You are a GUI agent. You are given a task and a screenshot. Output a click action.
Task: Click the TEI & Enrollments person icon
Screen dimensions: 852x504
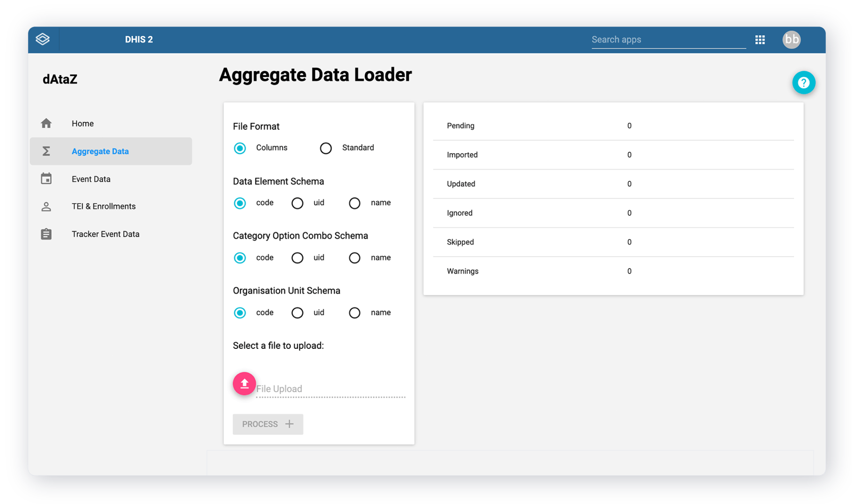(x=46, y=206)
